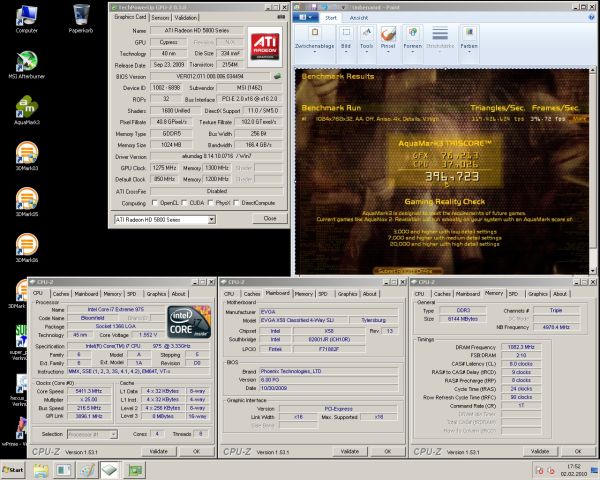Image resolution: width=600 pixels, height=480 pixels.
Task: Click the EVGA manufacturer field in CPU-Z
Action: (x=329, y=312)
